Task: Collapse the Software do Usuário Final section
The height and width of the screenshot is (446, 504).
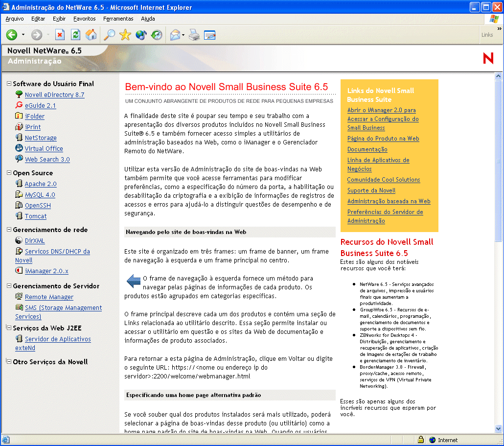Action: (9, 84)
